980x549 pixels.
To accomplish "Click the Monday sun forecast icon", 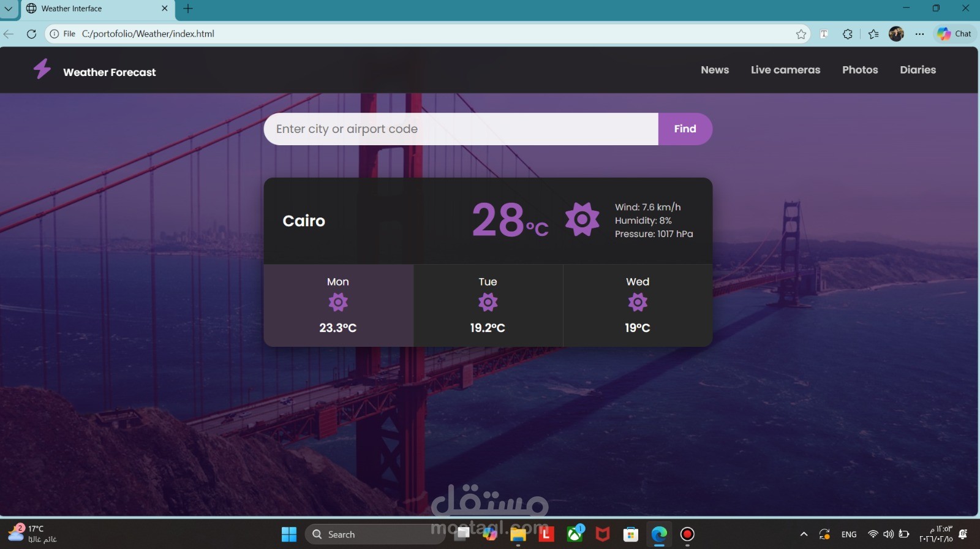I will pos(338,302).
